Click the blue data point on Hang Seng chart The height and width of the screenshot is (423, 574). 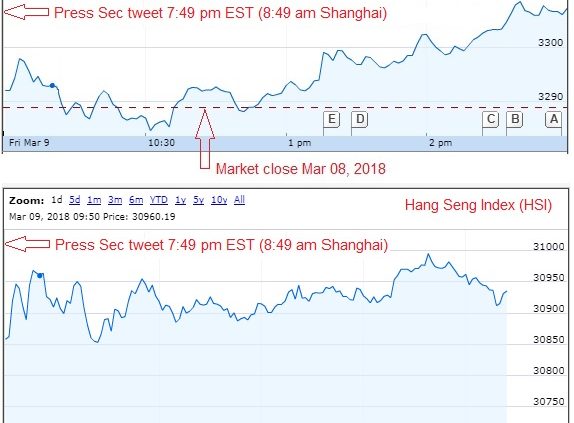(x=40, y=276)
